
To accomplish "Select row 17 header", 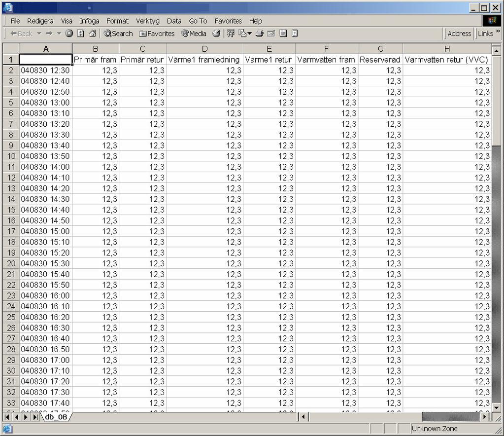I will point(11,231).
